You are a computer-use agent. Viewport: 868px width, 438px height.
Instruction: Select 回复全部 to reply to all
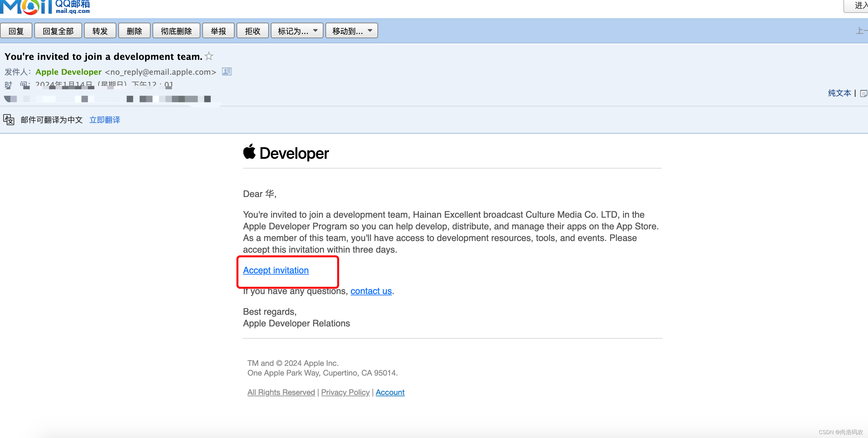click(58, 30)
